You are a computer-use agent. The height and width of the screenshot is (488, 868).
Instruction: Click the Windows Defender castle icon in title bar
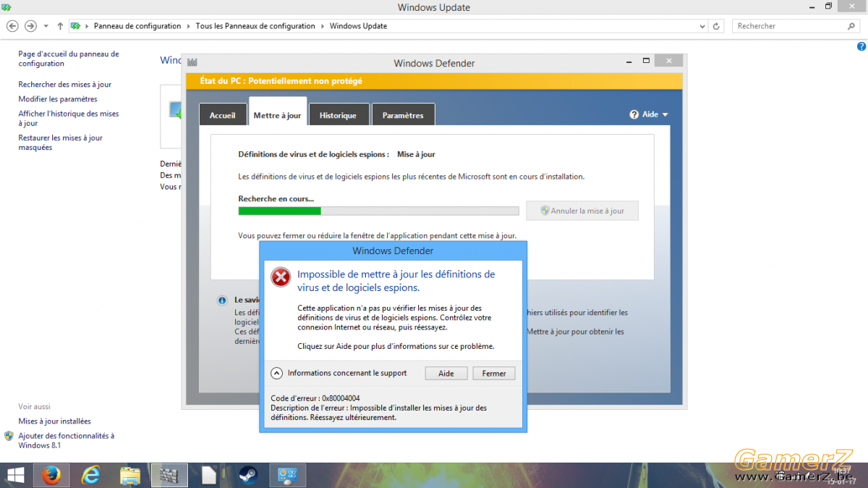[192, 62]
